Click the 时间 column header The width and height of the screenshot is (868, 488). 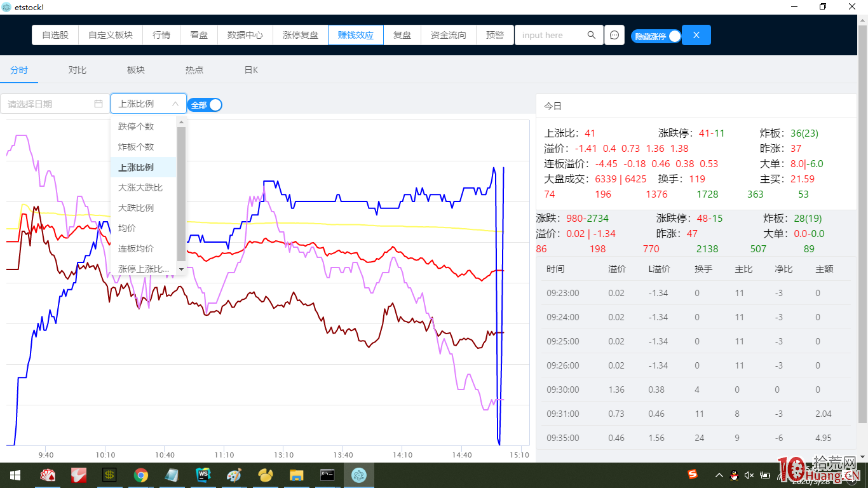pos(555,269)
